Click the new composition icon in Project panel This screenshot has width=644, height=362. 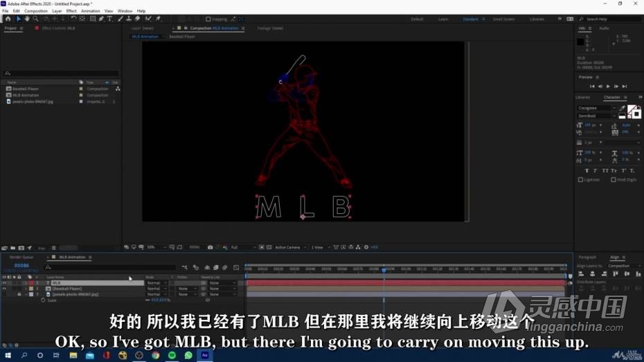pyautogui.click(x=21, y=248)
